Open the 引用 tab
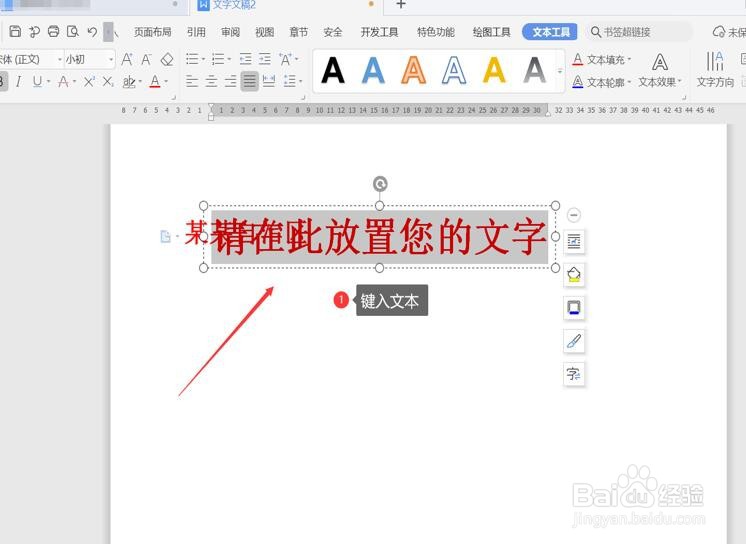Screen dimensions: 746x544 196,32
